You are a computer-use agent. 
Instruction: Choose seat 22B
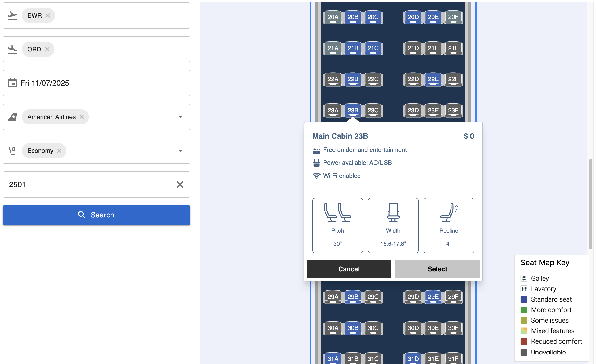point(353,79)
